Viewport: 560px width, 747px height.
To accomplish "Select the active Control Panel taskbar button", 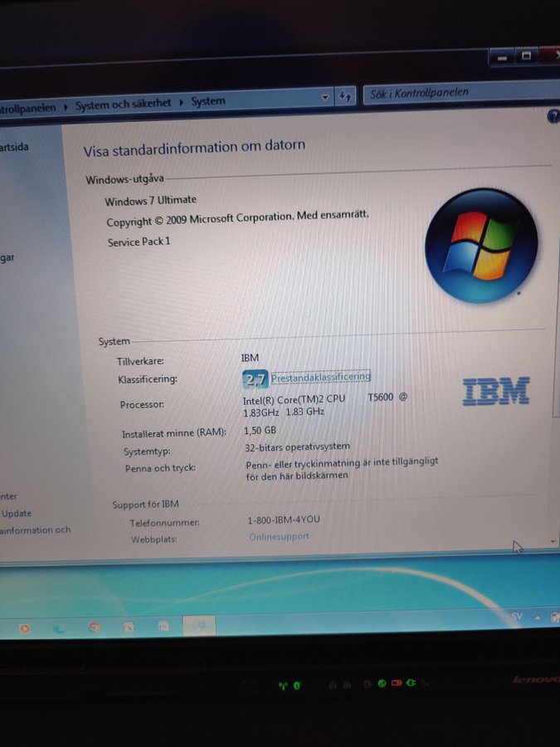I will (x=198, y=627).
